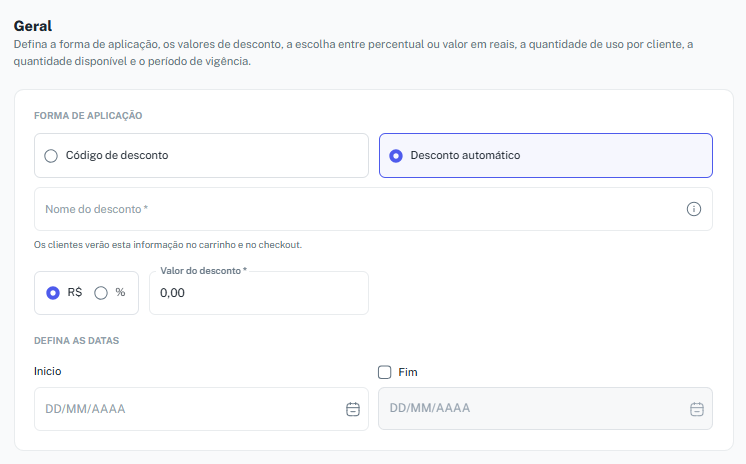Image resolution: width=746 pixels, height=464 pixels.
Task: Click the DEFINA AS DATAS section label
Action: point(77,341)
